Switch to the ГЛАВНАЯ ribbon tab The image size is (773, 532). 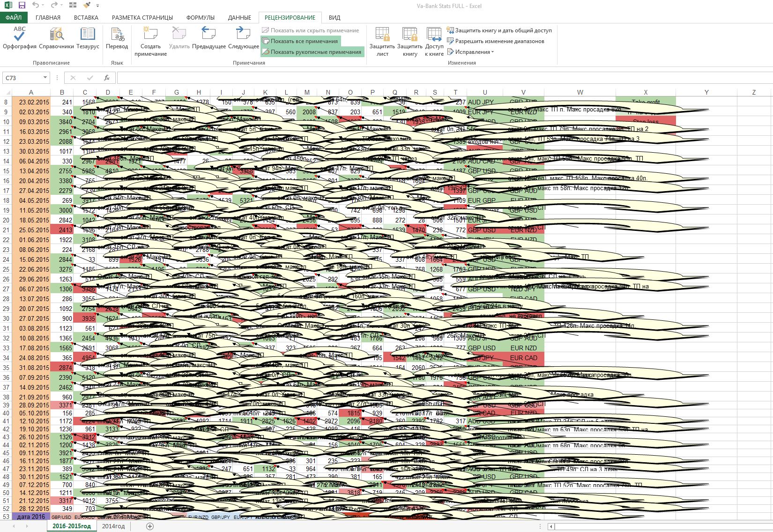click(48, 17)
